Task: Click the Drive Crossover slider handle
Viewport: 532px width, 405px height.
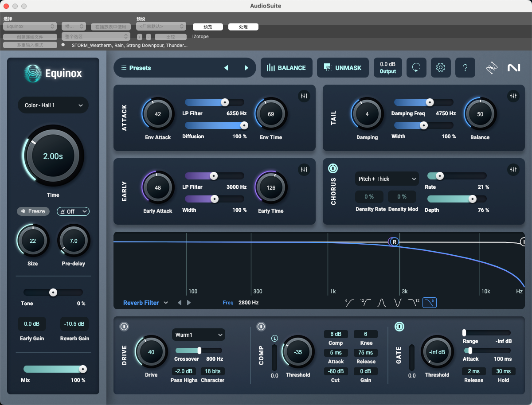Action: click(x=199, y=350)
